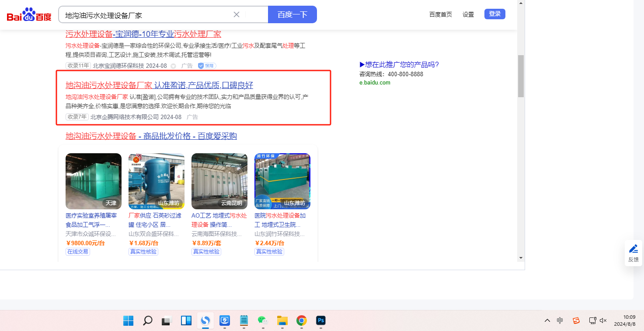Click the Sogou input method tray icon
Image resolution: width=644 pixels, height=331 pixels.
pos(576,320)
